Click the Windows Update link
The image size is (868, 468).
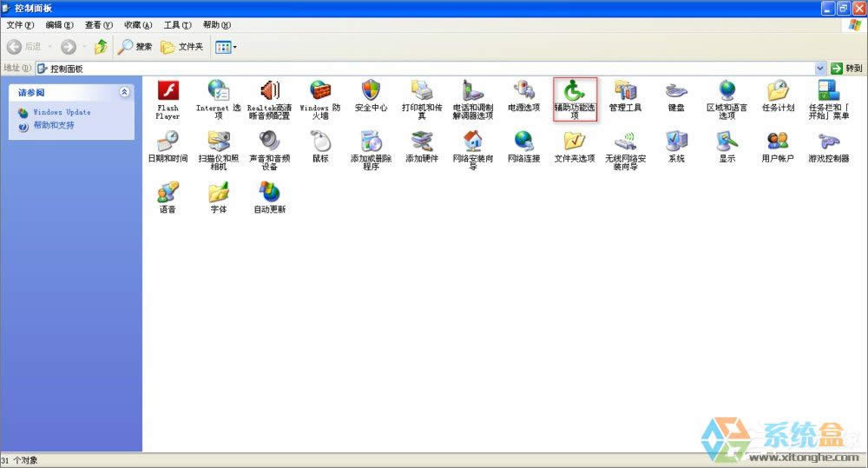pos(62,112)
